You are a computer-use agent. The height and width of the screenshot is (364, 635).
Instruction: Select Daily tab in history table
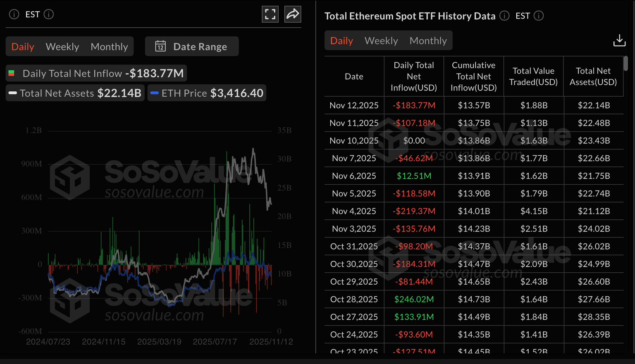[341, 41]
